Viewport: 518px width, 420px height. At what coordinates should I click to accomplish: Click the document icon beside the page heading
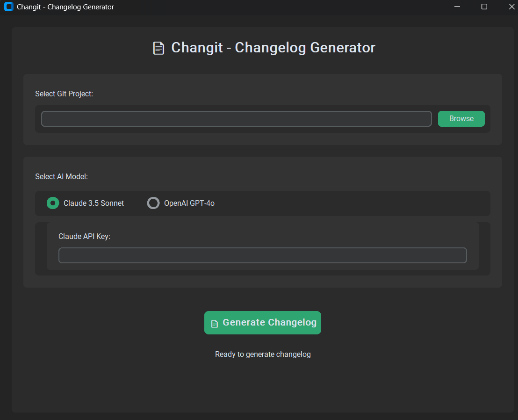[158, 47]
